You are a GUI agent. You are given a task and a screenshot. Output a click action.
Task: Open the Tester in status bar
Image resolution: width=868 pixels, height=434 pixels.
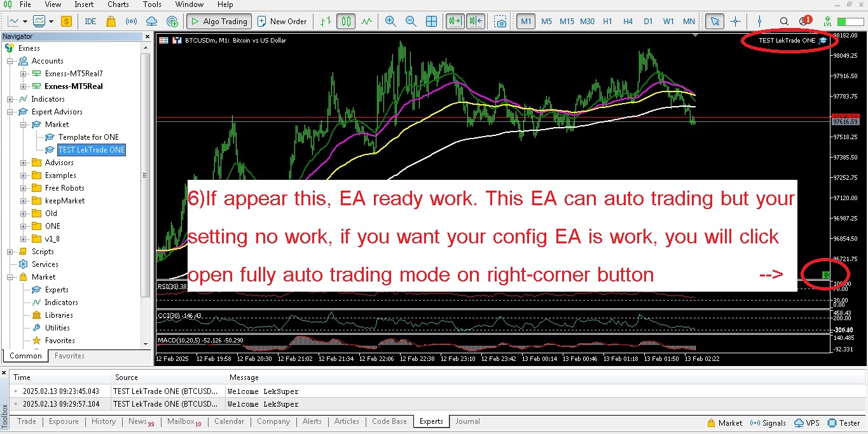844,423
